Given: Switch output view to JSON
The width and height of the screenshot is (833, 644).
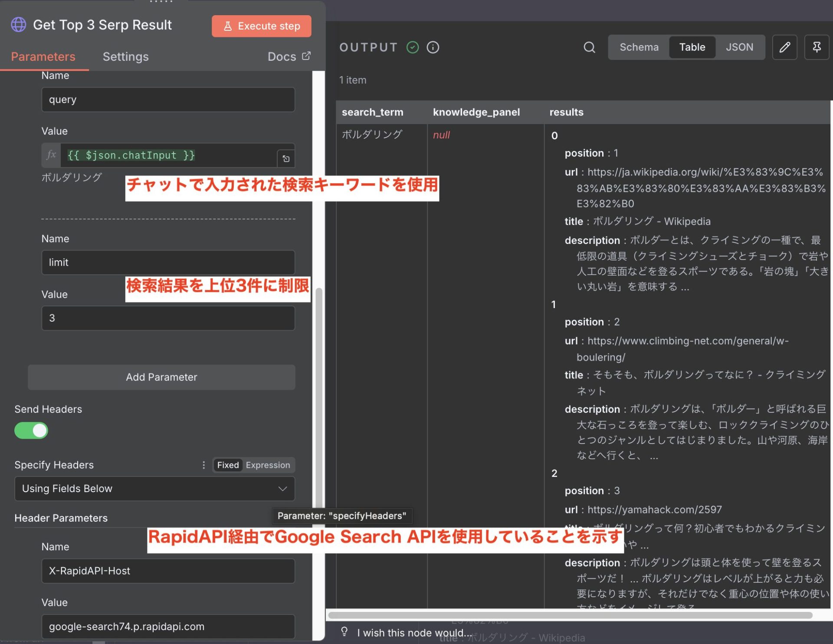Looking at the screenshot, I should 739,47.
